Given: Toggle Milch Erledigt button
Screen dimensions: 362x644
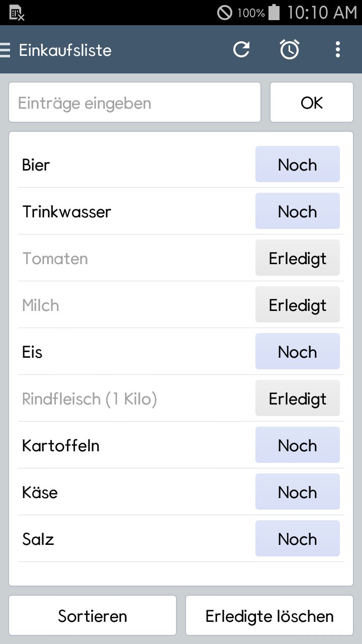Looking at the screenshot, I should (x=297, y=305).
